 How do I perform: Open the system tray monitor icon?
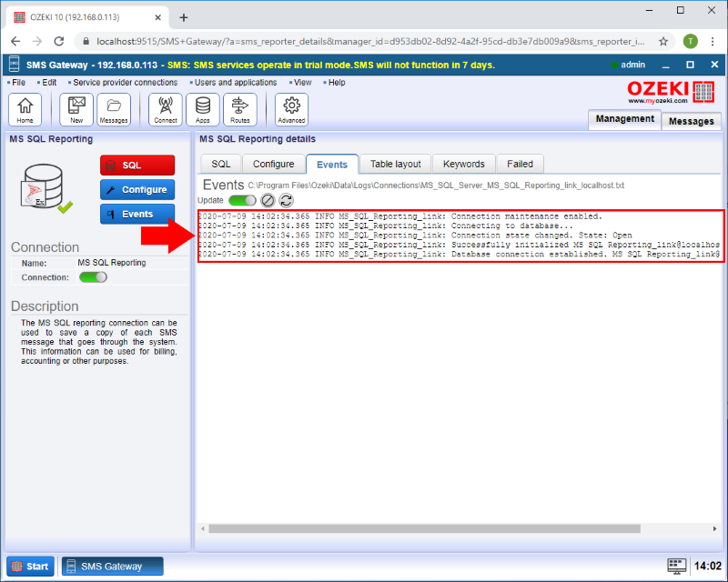[x=676, y=566]
